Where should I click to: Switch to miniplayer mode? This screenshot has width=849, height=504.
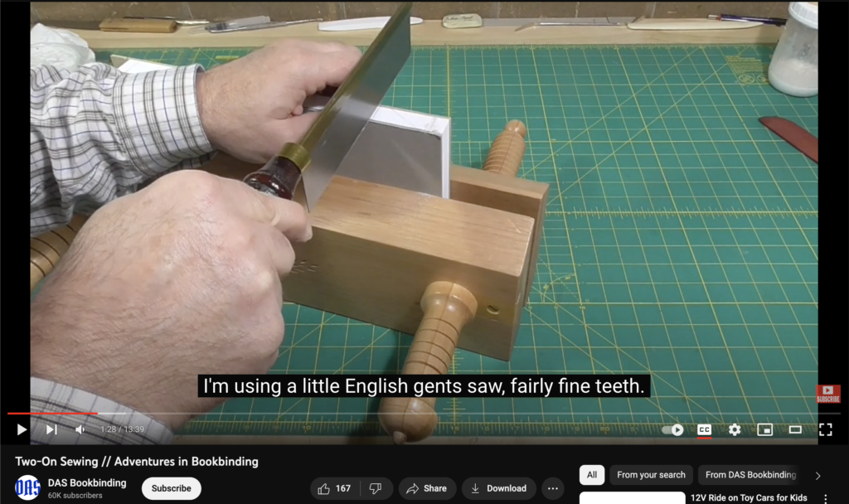(x=764, y=430)
